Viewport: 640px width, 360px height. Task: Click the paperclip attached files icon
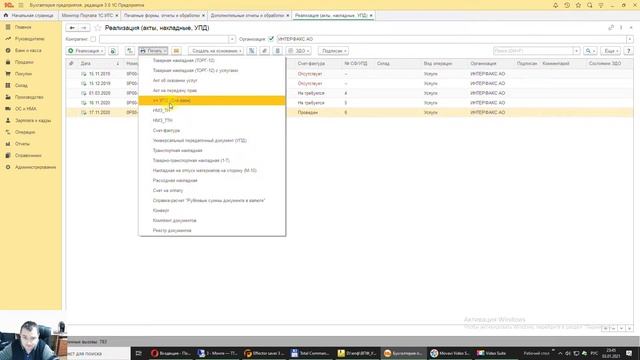pyautogui.click(x=264, y=51)
